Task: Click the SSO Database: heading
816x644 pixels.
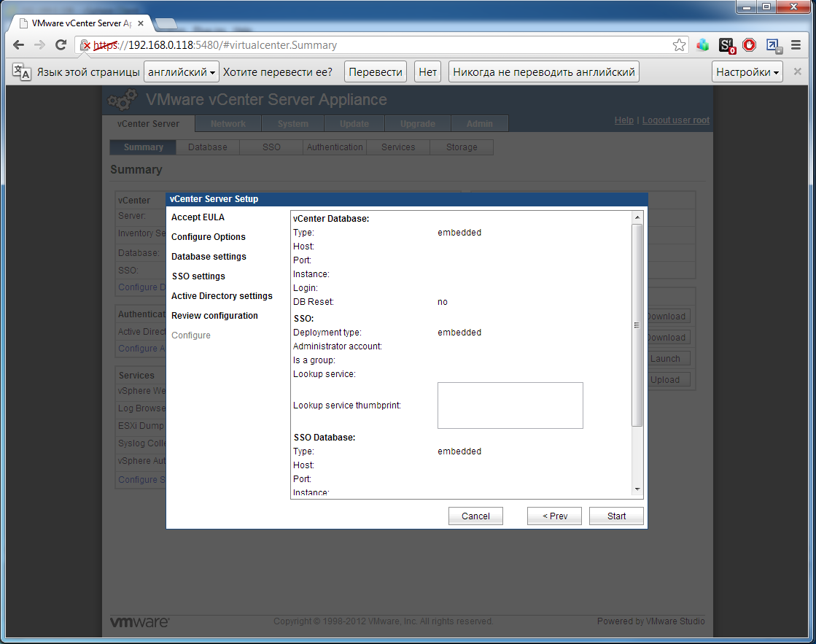Action: pos(325,438)
